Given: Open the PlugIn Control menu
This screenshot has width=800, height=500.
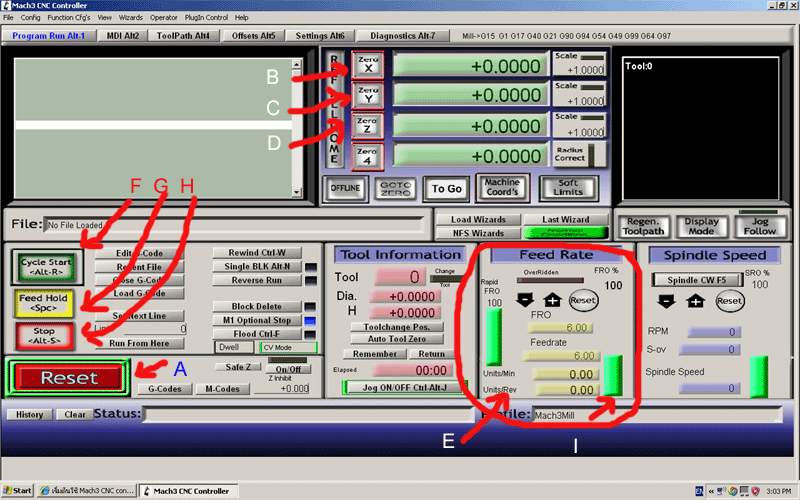Looking at the screenshot, I should (206, 17).
